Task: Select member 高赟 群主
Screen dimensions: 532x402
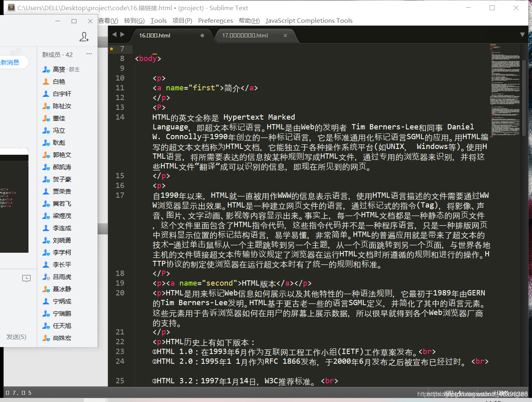Action: click(67, 70)
